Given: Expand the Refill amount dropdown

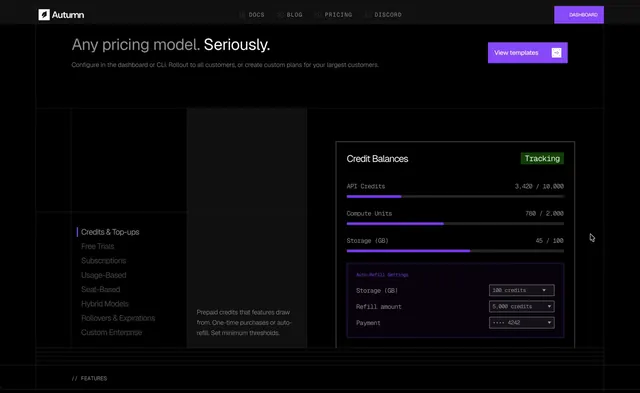Looking at the screenshot, I should pyautogui.click(x=522, y=306).
